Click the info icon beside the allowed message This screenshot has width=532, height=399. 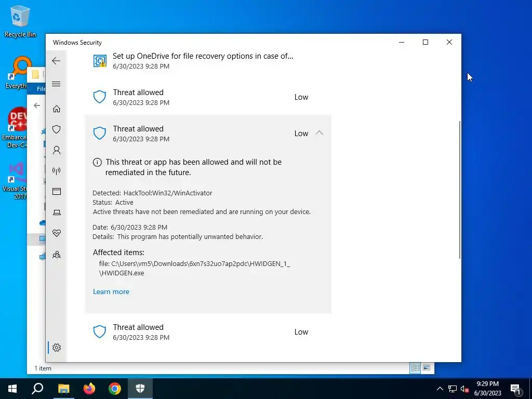click(x=97, y=162)
